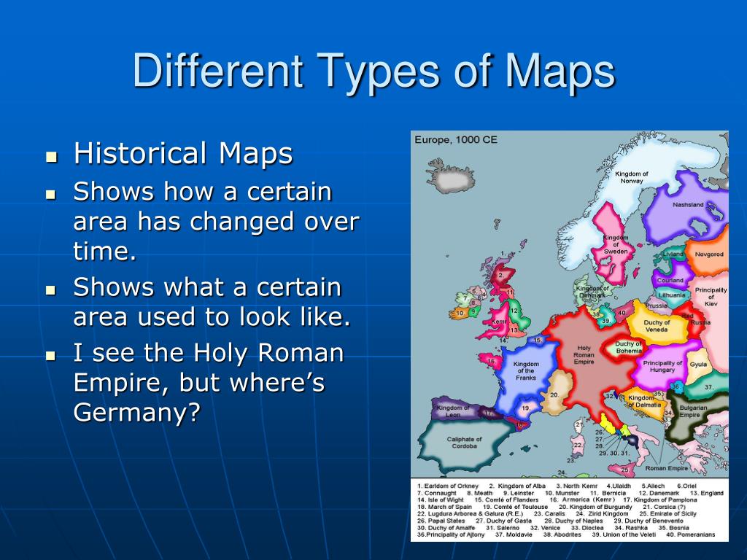
Task: Click the "Nashsland" region label on the map
Action: click(688, 205)
